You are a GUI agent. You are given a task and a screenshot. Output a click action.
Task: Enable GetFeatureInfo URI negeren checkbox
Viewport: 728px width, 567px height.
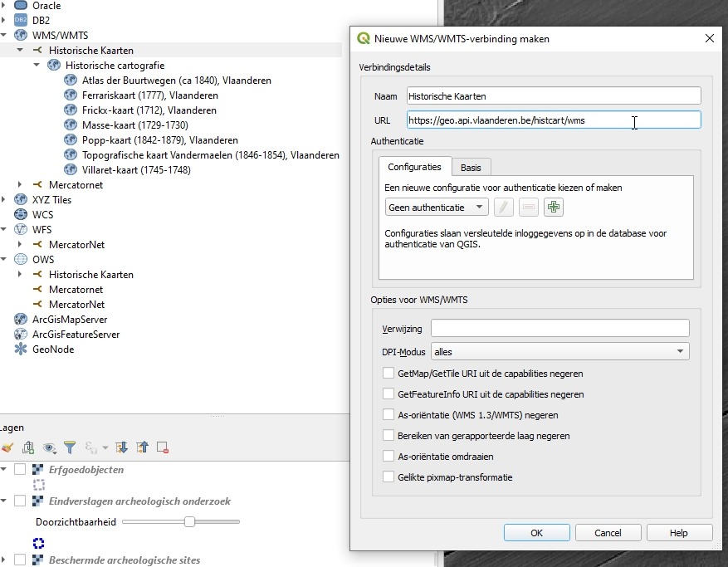pos(388,394)
